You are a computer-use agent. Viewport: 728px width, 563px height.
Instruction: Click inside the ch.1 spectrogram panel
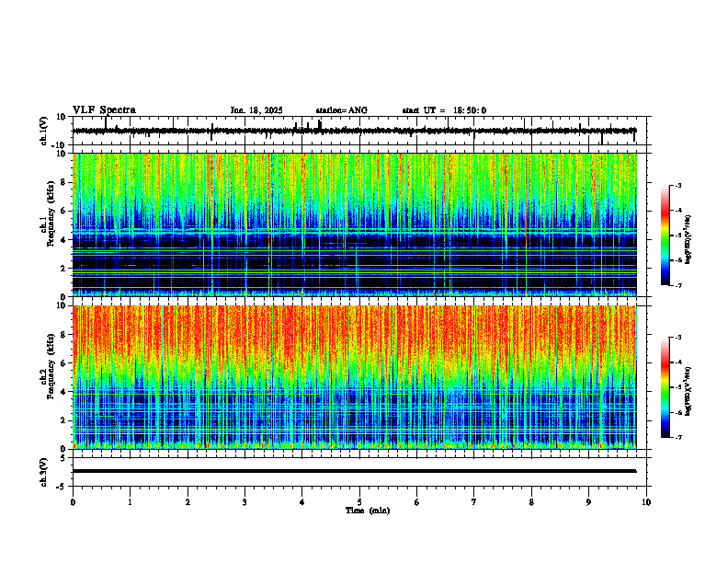pyautogui.click(x=354, y=224)
